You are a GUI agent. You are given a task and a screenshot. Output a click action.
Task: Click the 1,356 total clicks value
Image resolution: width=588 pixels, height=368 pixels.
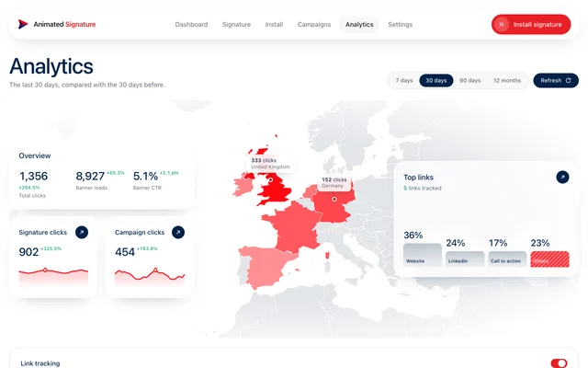(x=33, y=176)
